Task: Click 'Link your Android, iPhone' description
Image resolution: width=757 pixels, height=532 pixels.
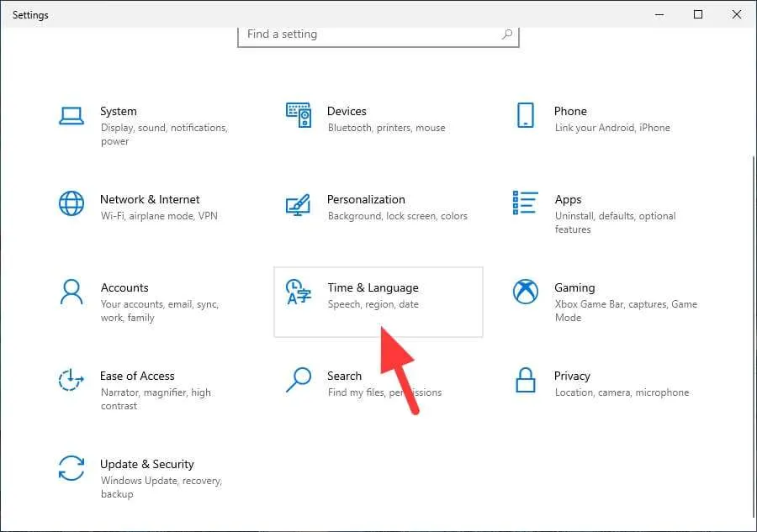Action: pyautogui.click(x=612, y=128)
